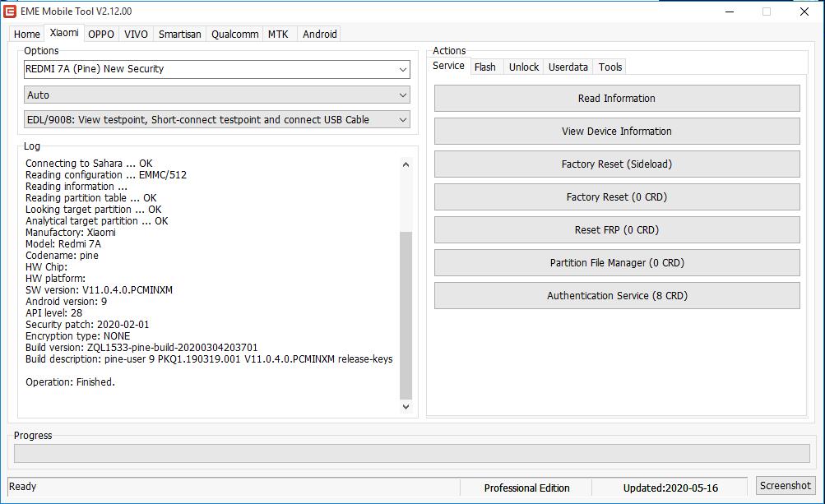Click the log scrollbar thumb
This screenshot has height=504, width=825.
click(406, 316)
